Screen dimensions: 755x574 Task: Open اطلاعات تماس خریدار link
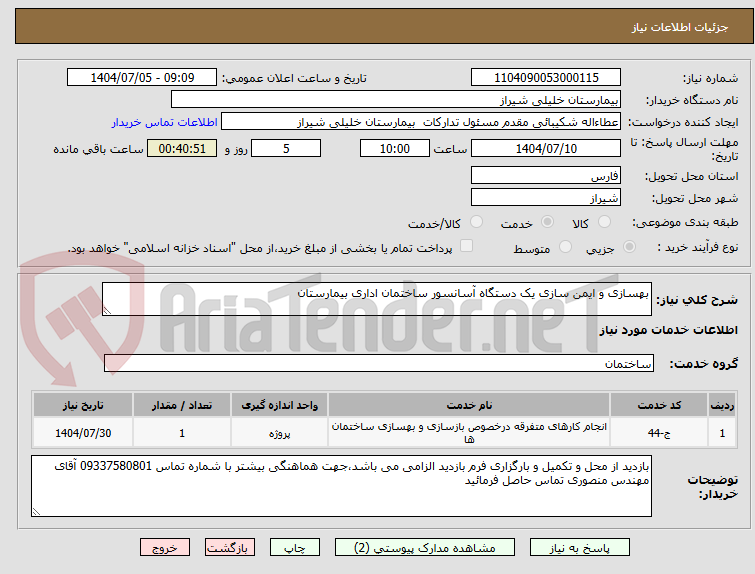(x=165, y=122)
